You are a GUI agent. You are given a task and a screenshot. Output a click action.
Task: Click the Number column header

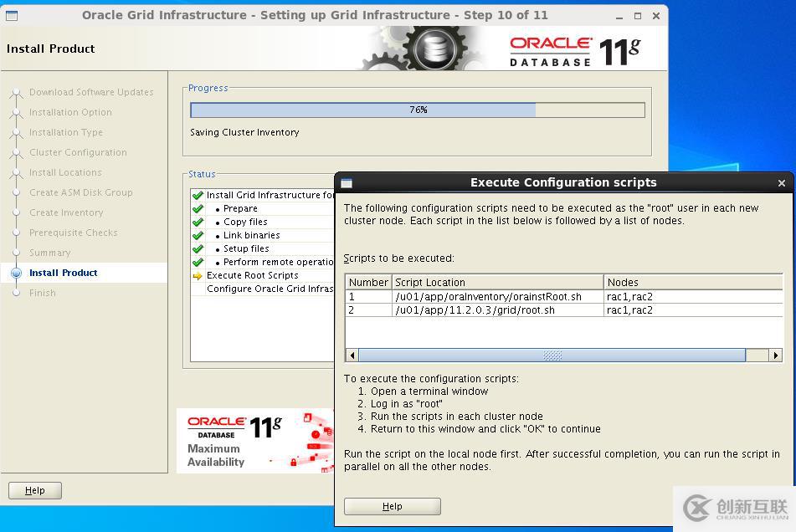pos(368,282)
